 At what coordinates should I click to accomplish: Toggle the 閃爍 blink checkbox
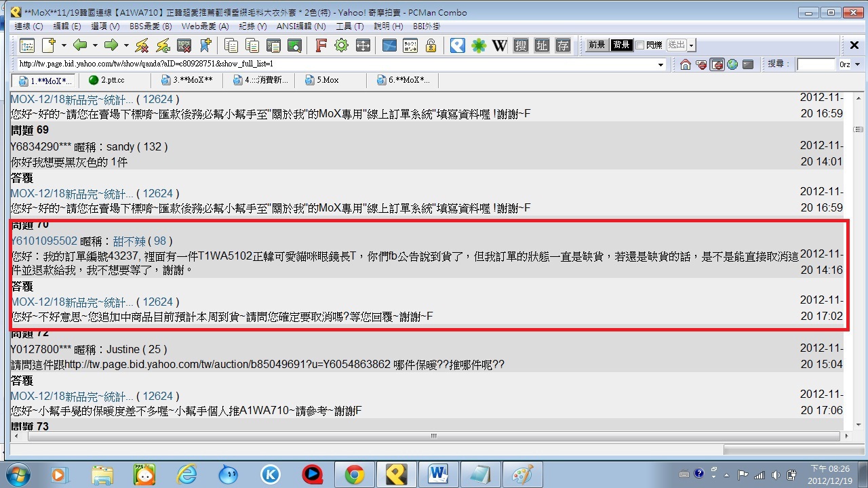click(x=639, y=45)
